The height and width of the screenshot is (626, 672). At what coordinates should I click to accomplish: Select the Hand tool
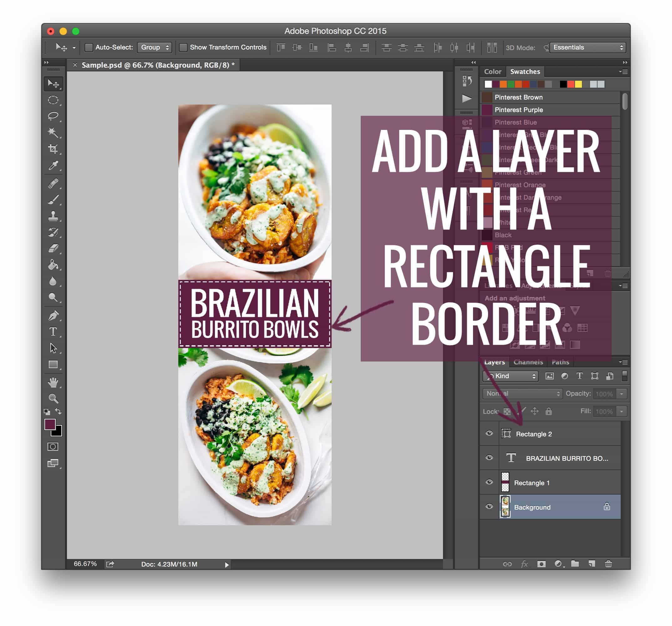point(53,382)
